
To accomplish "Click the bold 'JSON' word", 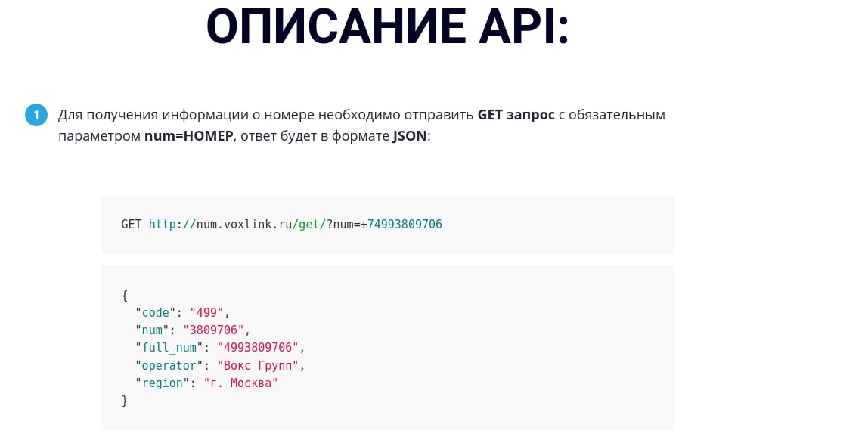I will [x=410, y=135].
